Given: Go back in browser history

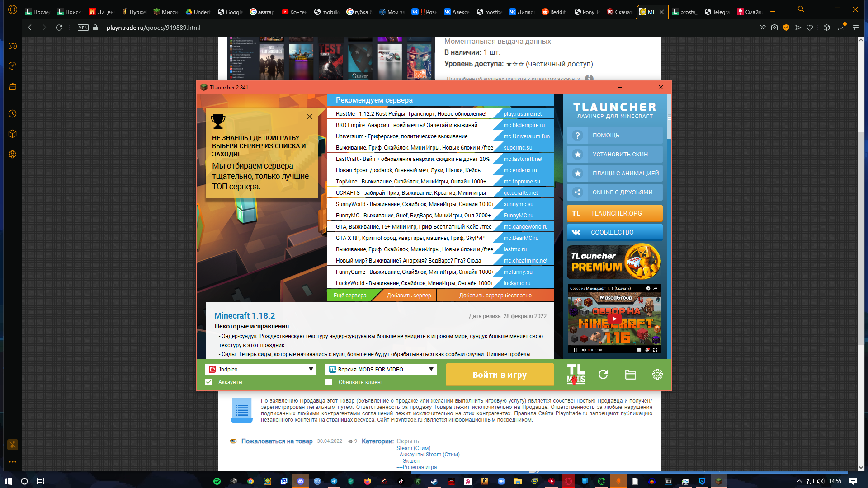Looking at the screenshot, I should 30,28.
